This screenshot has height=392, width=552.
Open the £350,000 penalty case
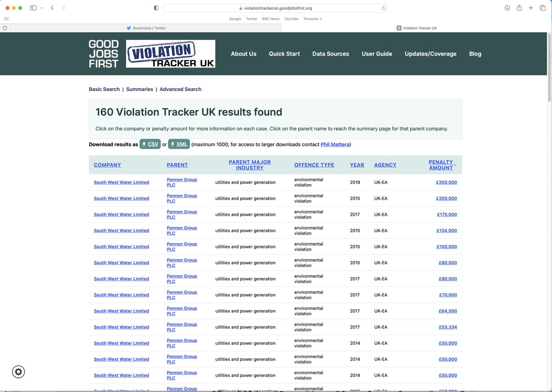[447, 182]
